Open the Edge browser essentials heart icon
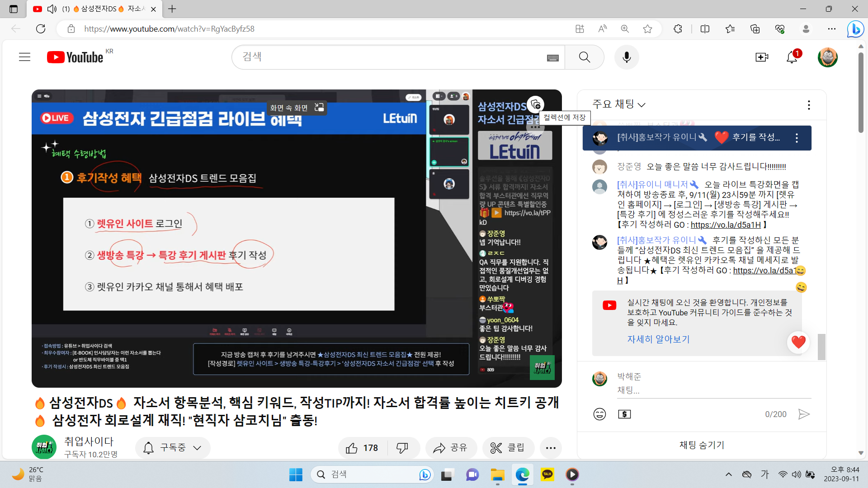Screen dimensions: 868x488 [780, 29]
